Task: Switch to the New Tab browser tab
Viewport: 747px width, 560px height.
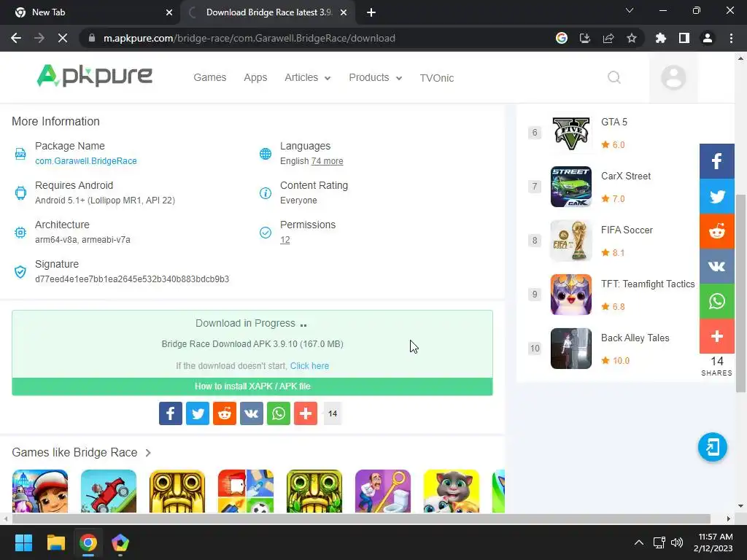Action: click(x=90, y=12)
